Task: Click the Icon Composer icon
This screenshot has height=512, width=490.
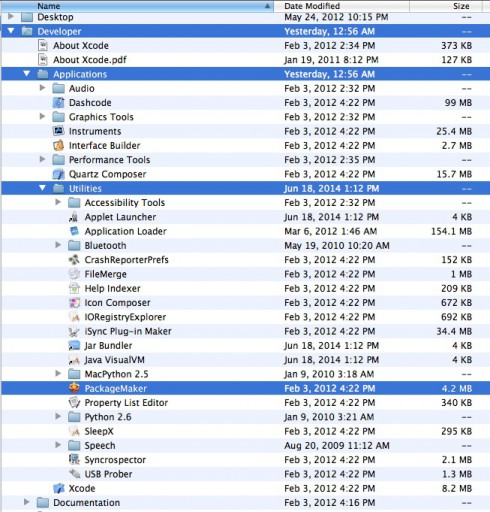Action: pos(74,302)
